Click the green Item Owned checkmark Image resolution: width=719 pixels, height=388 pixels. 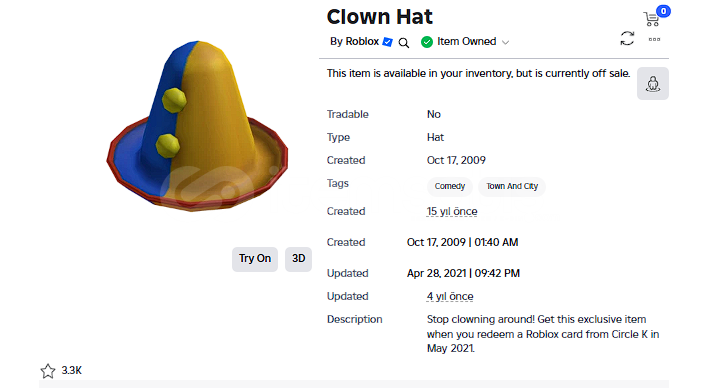pyautogui.click(x=427, y=42)
